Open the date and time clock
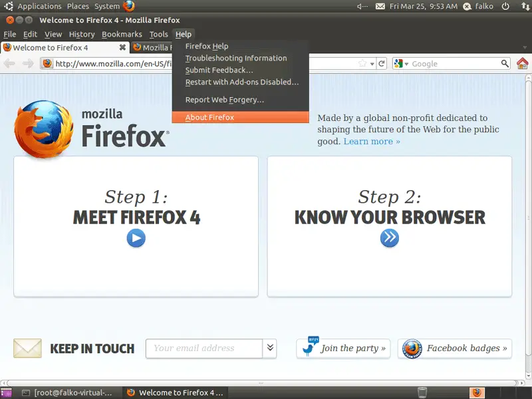532x399 pixels. click(x=424, y=6)
